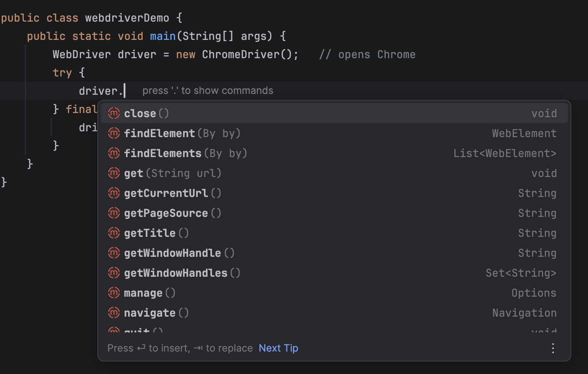Viewport: 588px width, 374px height.
Task: Select getPageSource() from the popup
Action: click(x=334, y=213)
